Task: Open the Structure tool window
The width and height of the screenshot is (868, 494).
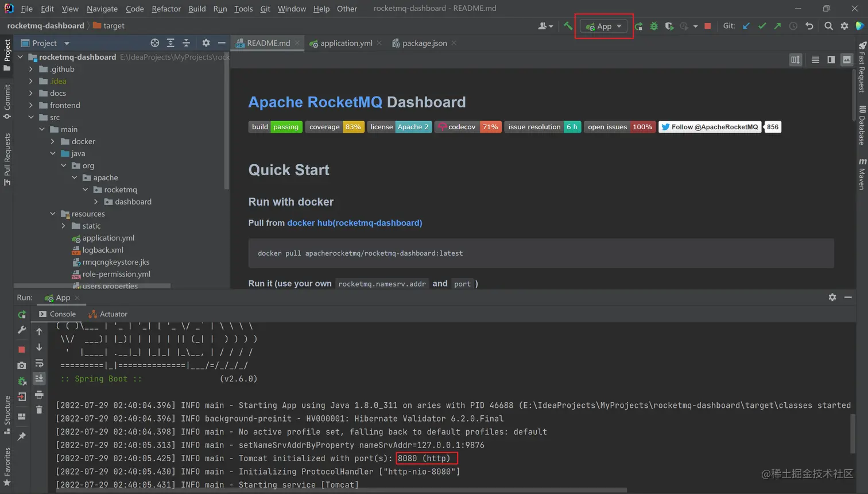Action: [7, 415]
